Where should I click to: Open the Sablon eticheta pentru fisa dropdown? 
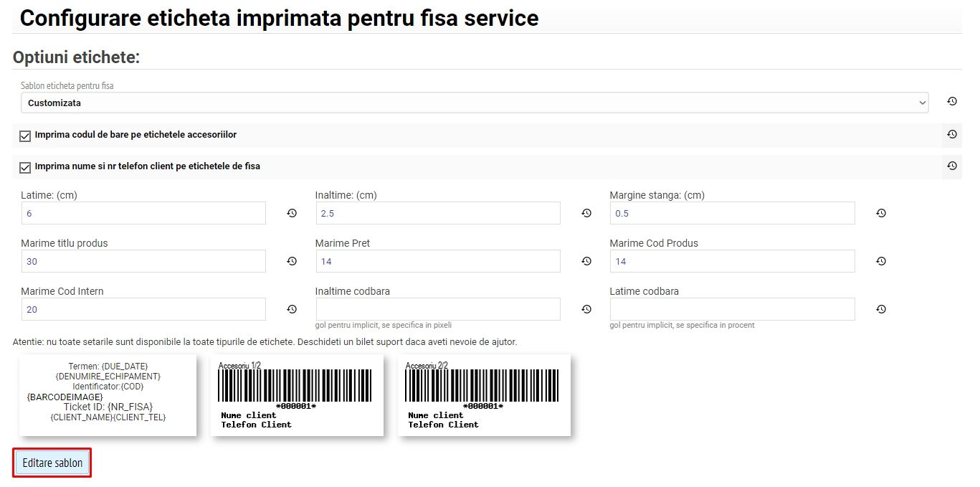475,103
